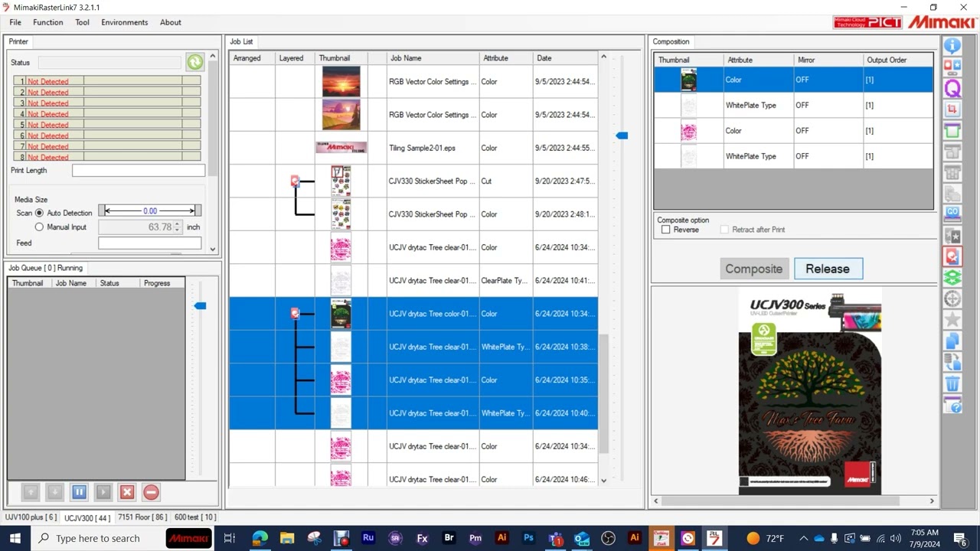Select the Tiling Sample2-01.eps job thumbnail
The width and height of the screenshot is (980, 551).
(x=341, y=148)
